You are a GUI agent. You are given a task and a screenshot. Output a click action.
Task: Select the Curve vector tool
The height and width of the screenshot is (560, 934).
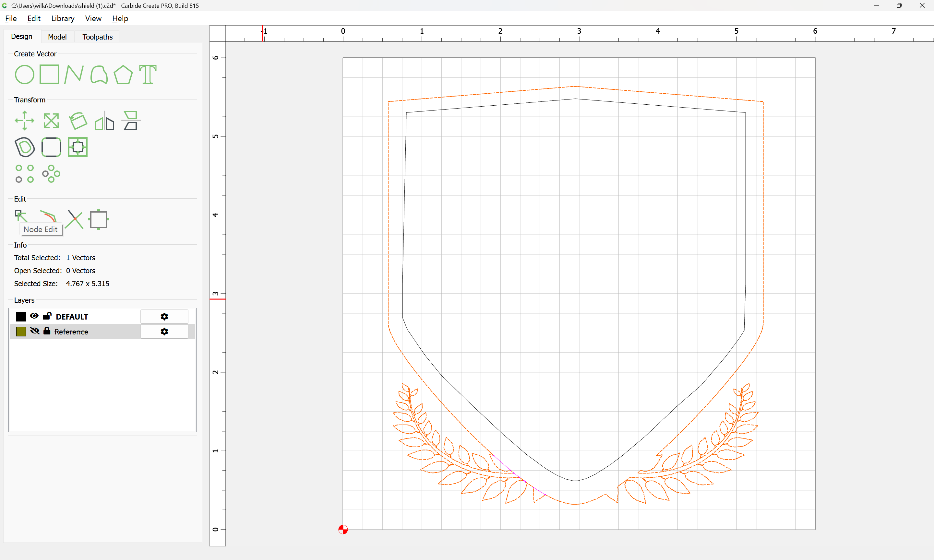click(99, 74)
